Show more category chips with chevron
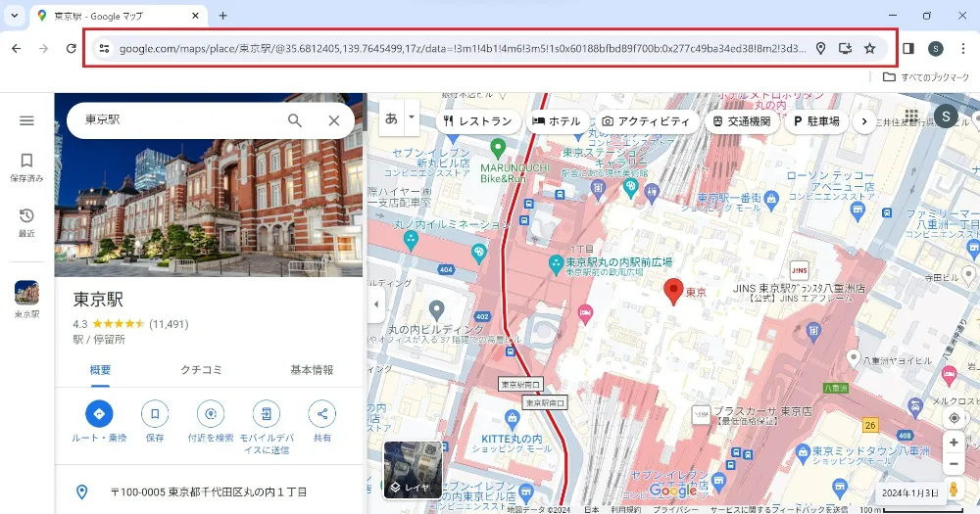The height and width of the screenshot is (514, 980). click(x=864, y=121)
